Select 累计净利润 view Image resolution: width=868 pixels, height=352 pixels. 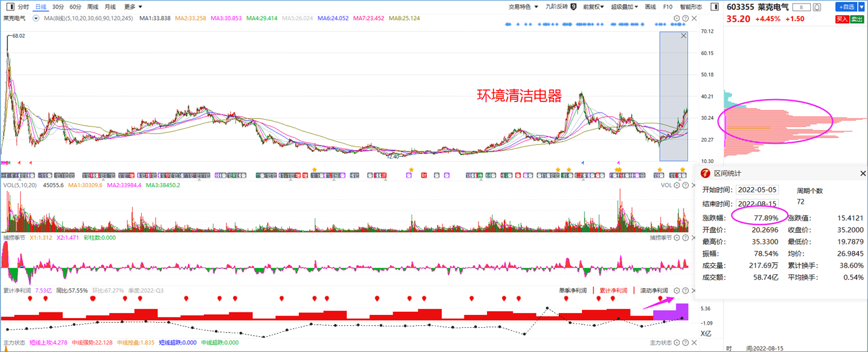click(x=614, y=291)
